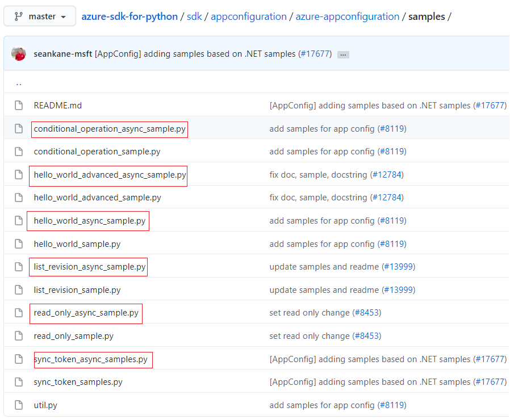Open #8453 link in read_only_sample.py row
This screenshot has width=510, height=420.
(367, 336)
